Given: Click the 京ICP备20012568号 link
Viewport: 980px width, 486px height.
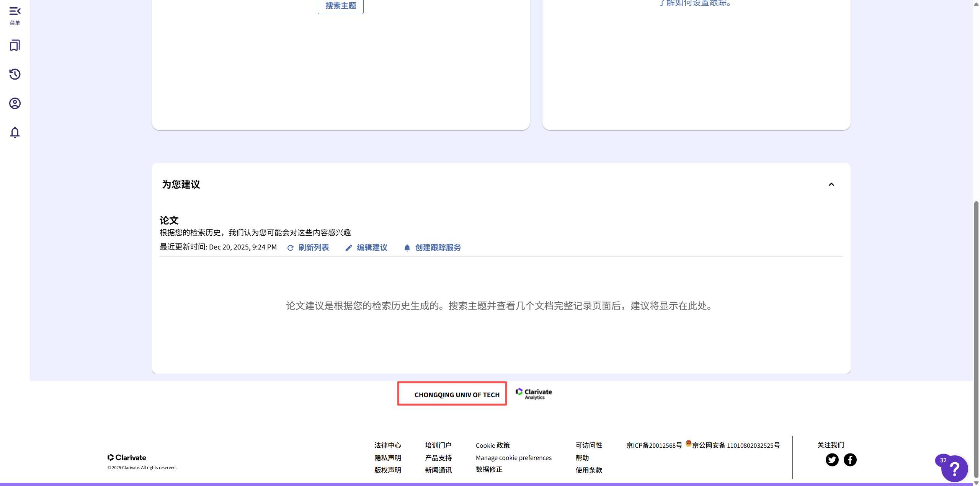Looking at the screenshot, I should coord(654,445).
